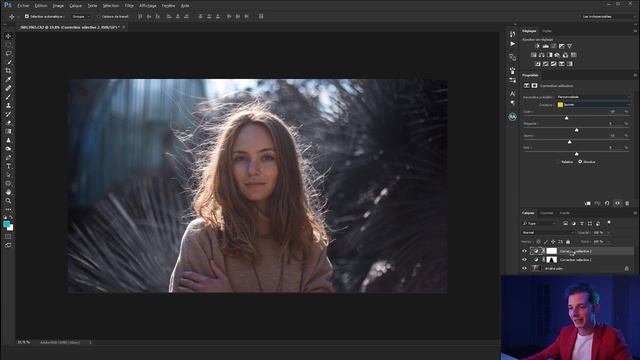The height and width of the screenshot is (360, 640).
Task: Open the Opacité value dropdown arrow
Action: [x=608, y=233]
